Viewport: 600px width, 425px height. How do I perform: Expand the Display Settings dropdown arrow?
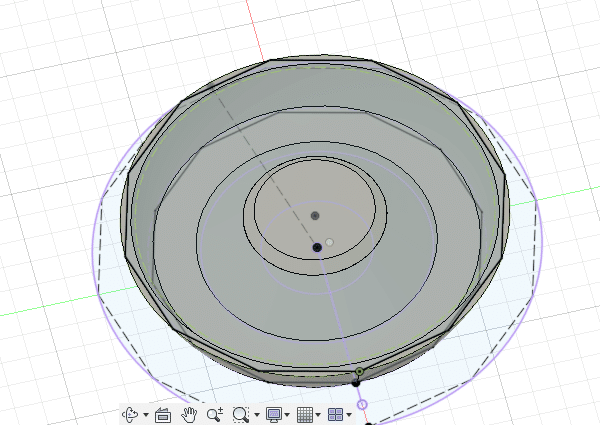click(x=287, y=415)
